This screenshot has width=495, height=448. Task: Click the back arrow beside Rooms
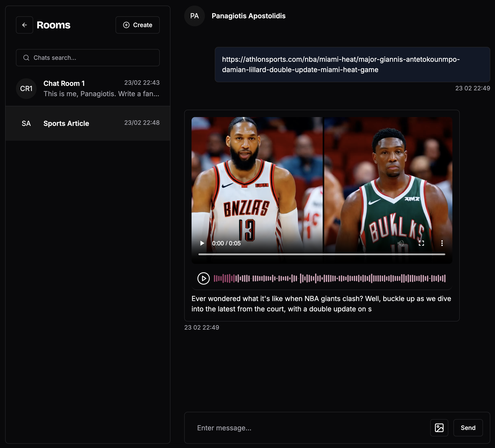pyautogui.click(x=24, y=25)
